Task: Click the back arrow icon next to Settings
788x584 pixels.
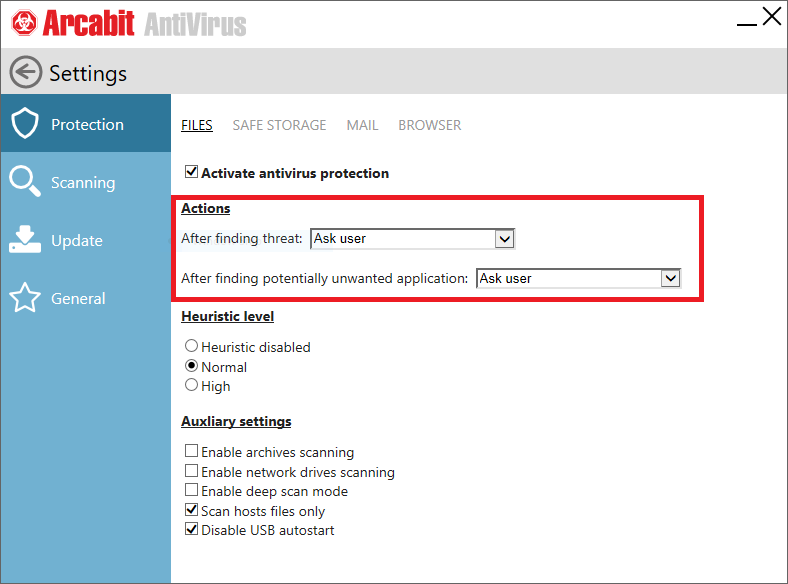Action: click(25, 72)
